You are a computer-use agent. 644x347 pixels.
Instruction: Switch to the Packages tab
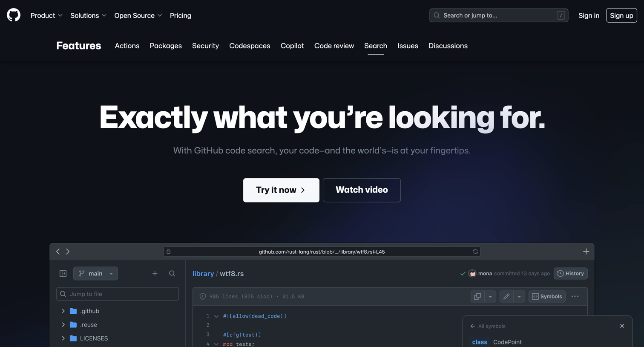coord(166,46)
